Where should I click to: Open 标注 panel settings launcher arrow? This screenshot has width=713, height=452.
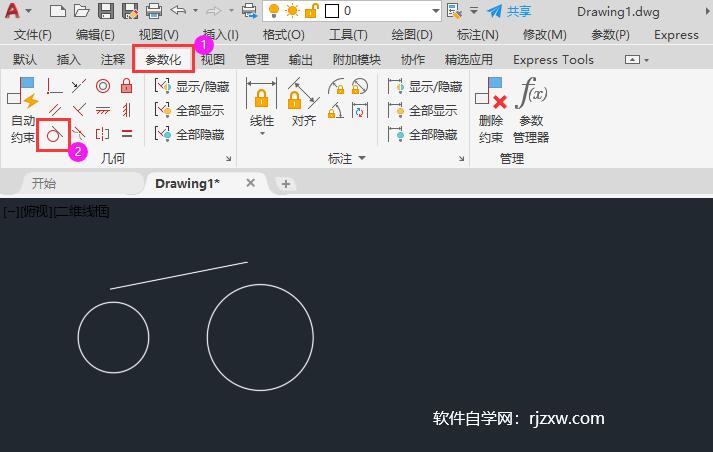point(462,158)
